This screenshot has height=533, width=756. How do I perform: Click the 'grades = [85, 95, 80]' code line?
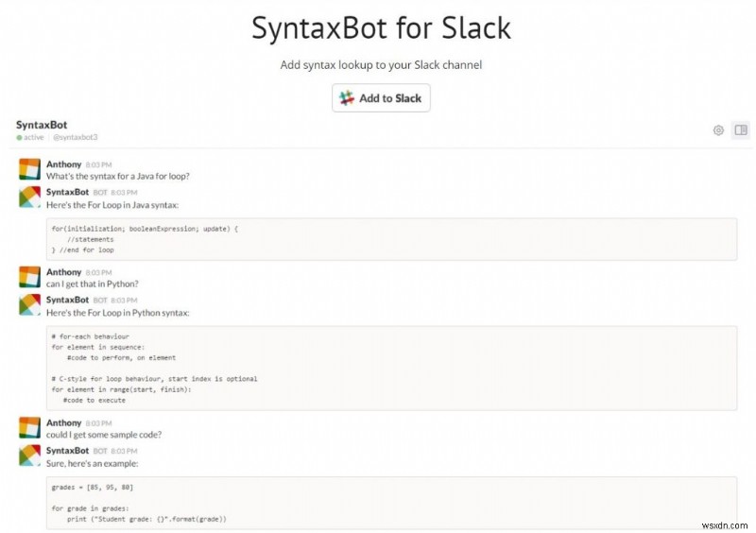click(92, 488)
